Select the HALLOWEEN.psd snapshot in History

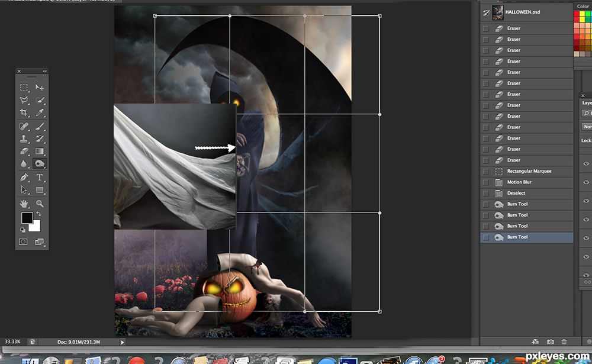[526, 12]
